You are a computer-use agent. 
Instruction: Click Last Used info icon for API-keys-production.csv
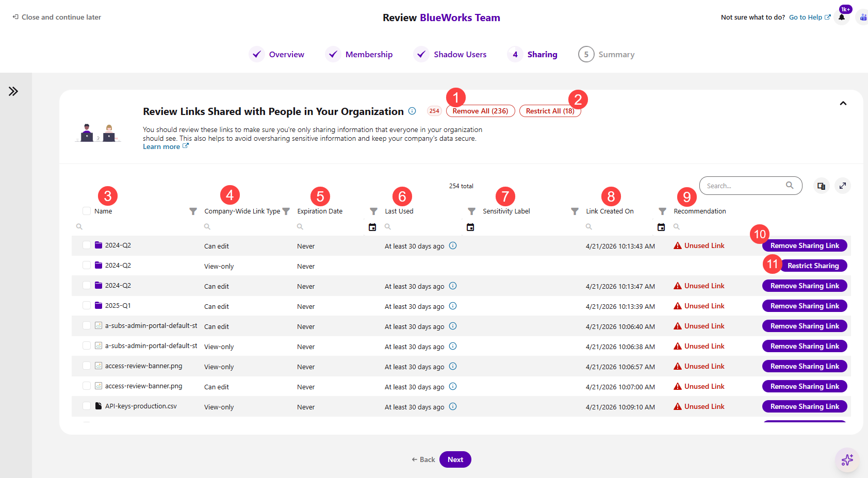(453, 406)
